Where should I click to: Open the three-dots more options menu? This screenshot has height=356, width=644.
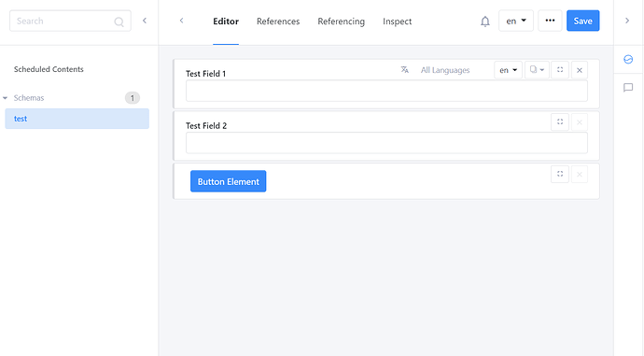coord(550,21)
